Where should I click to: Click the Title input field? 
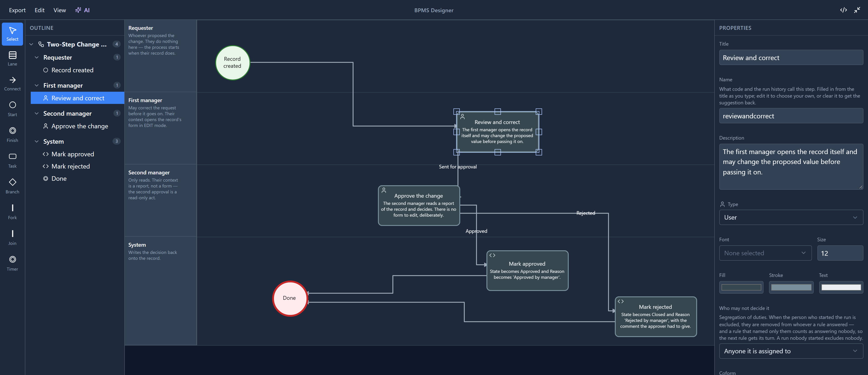(791, 58)
